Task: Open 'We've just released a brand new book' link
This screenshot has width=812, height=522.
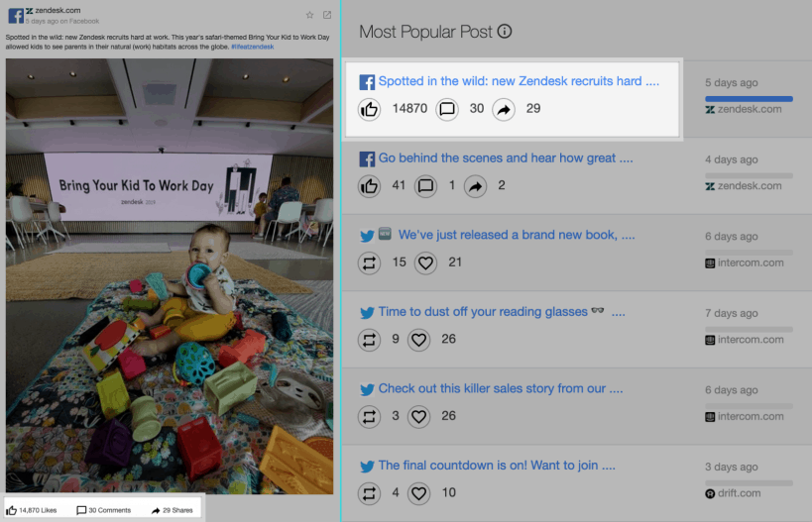Action: pyautogui.click(x=517, y=235)
